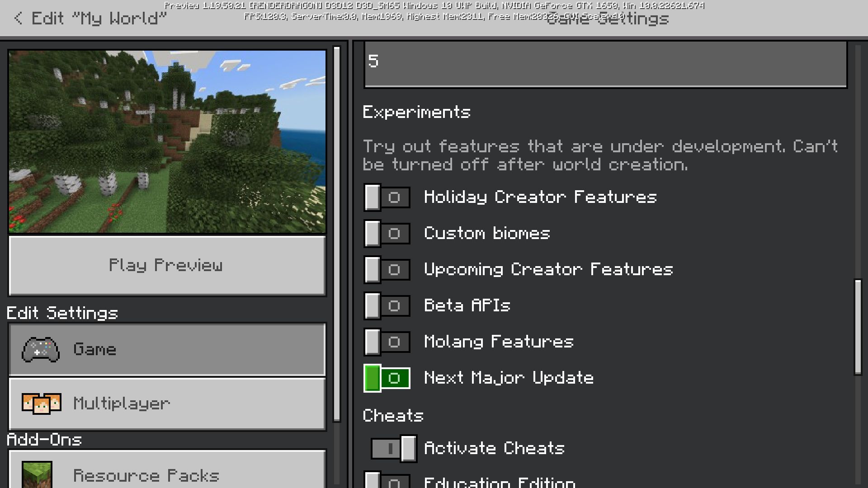868x488 pixels.
Task: Click the Resource Packs icon
Action: [x=36, y=474]
